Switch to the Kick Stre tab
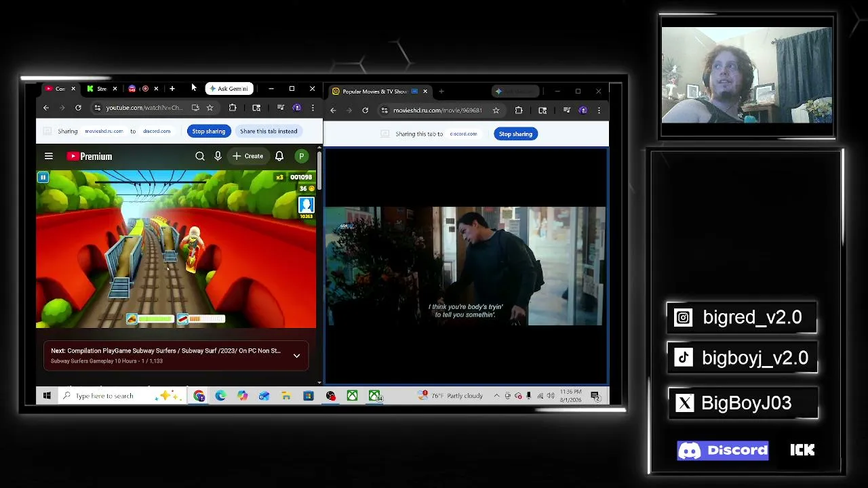The image size is (868, 488). pos(102,89)
